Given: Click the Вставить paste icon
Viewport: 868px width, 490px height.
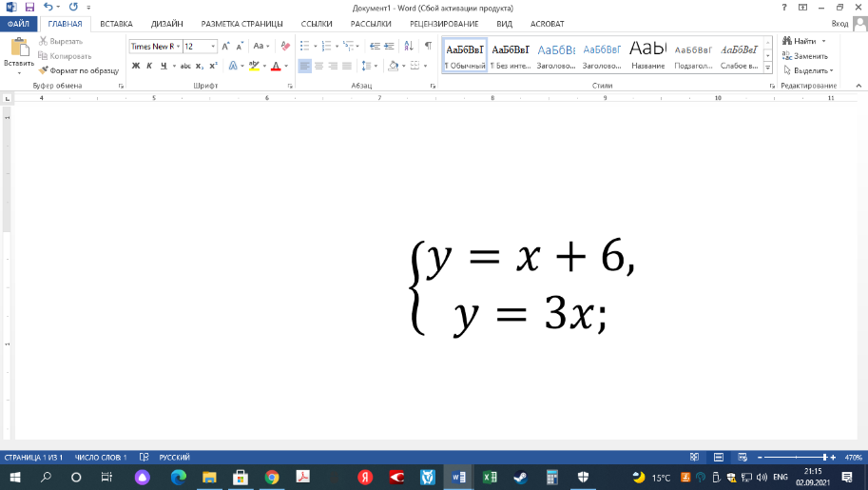Looking at the screenshot, I should point(19,48).
